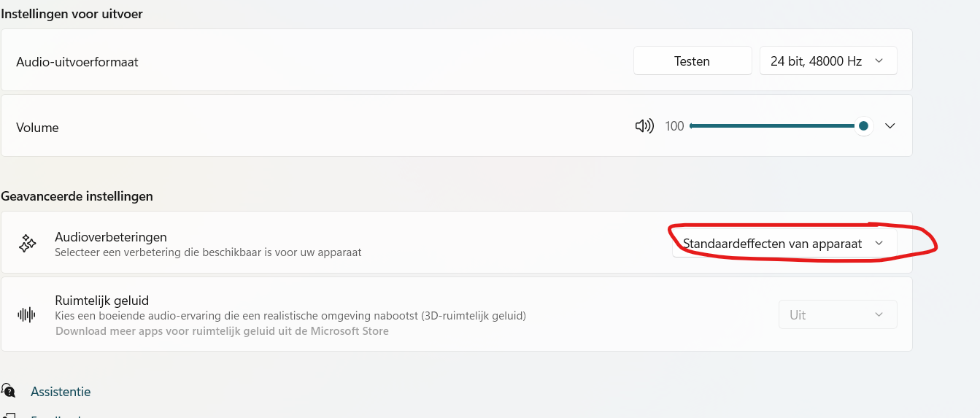Click the Instellingen voor uitvoer heading

coord(72,14)
